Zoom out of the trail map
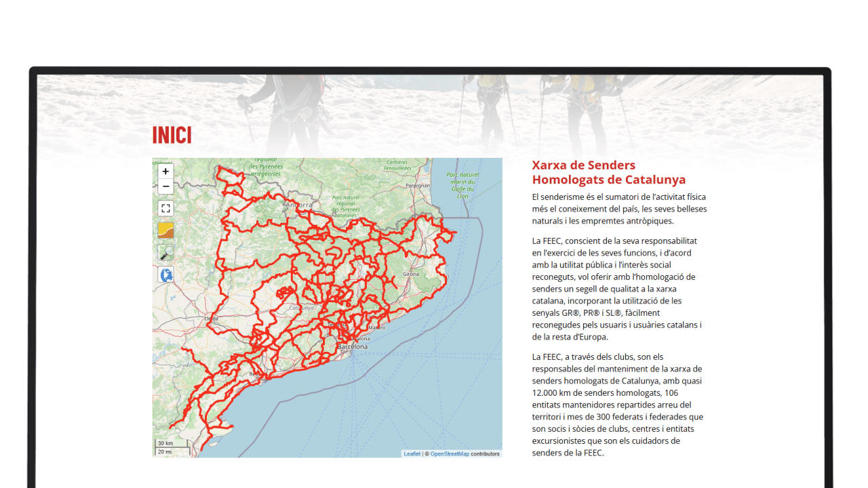 [x=165, y=187]
